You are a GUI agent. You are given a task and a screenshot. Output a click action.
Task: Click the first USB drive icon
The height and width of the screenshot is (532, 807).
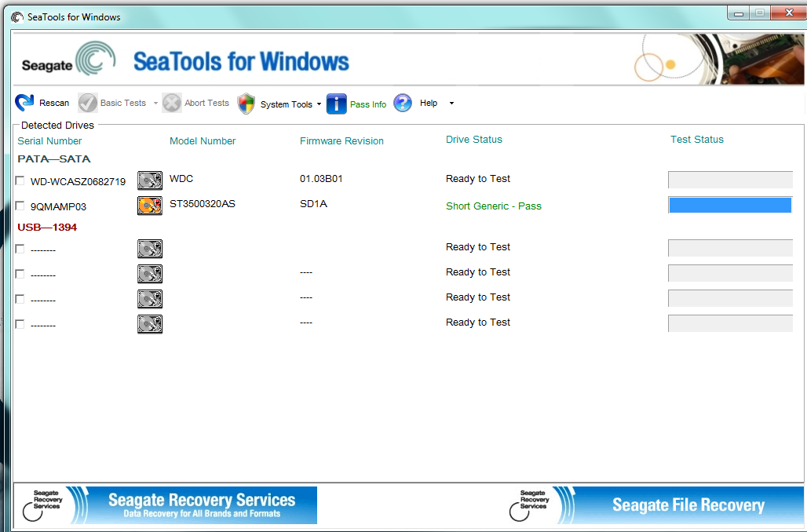(150, 249)
